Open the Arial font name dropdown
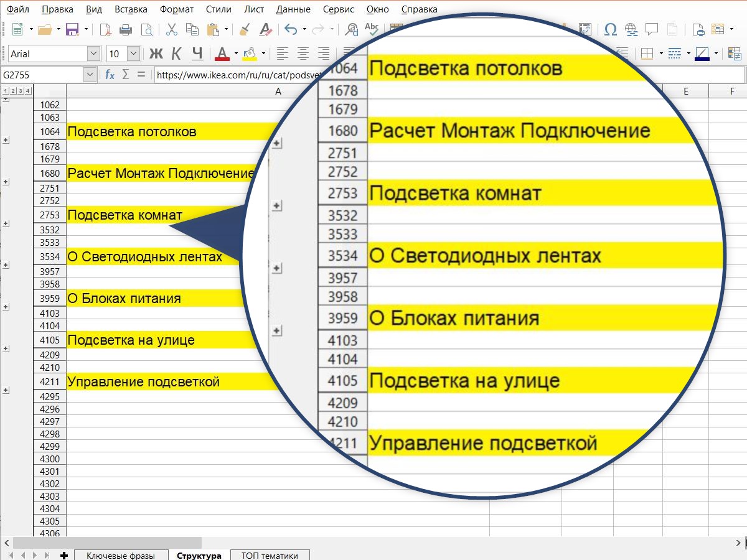This screenshot has width=747, height=560. click(93, 54)
